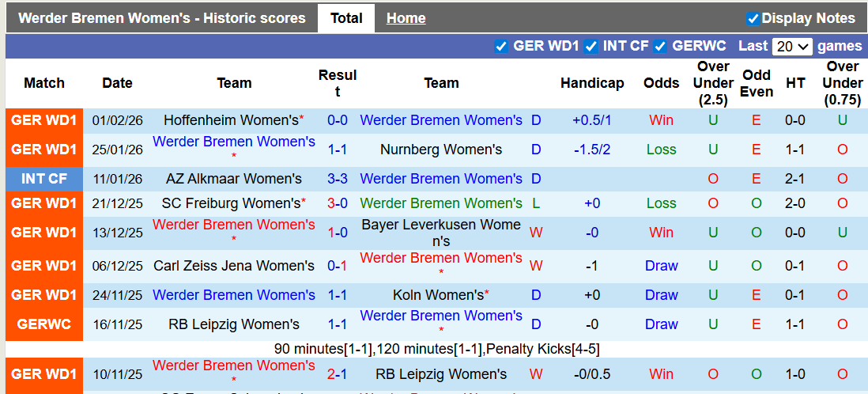Uncheck the GER WD1 league filter
This screenshot has width=868, height=394.
[500, 46]
